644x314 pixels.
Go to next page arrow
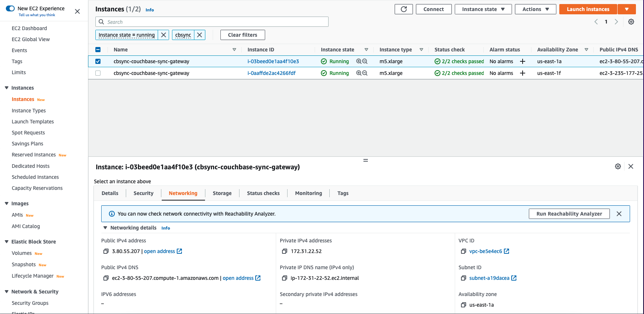(616, 22)
